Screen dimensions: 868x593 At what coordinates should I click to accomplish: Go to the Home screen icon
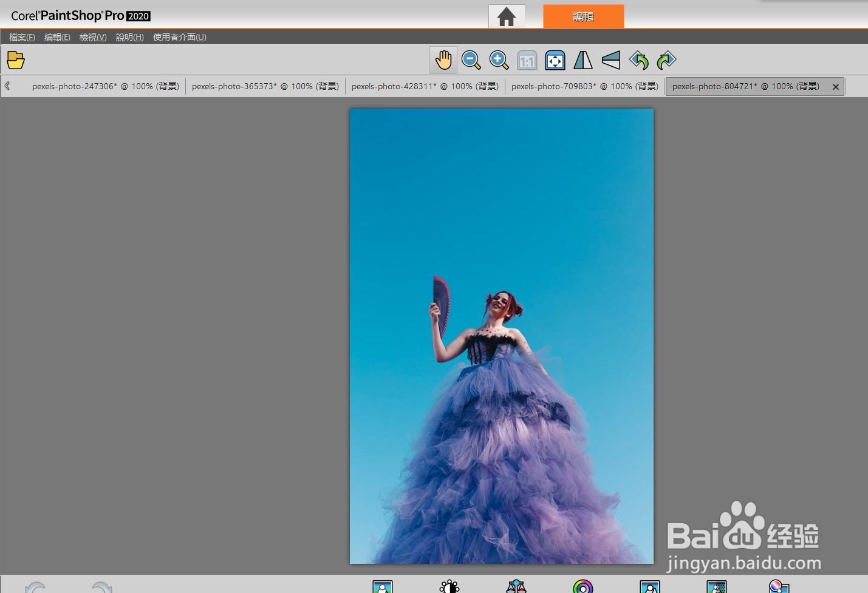pyautogui.click(x=507, y=16)
